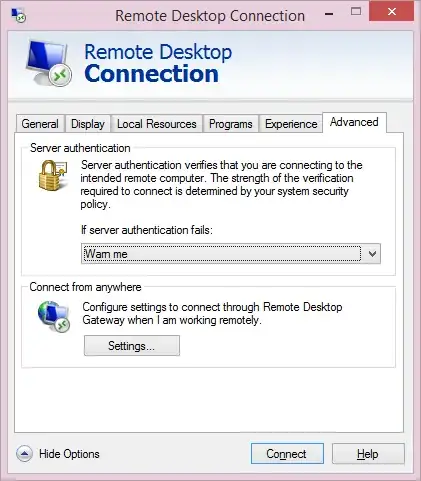This screenshot has width=421, height=481.
Task: Click the large Remote Desktop monitor logo
Action: click(x=49, y=63)
